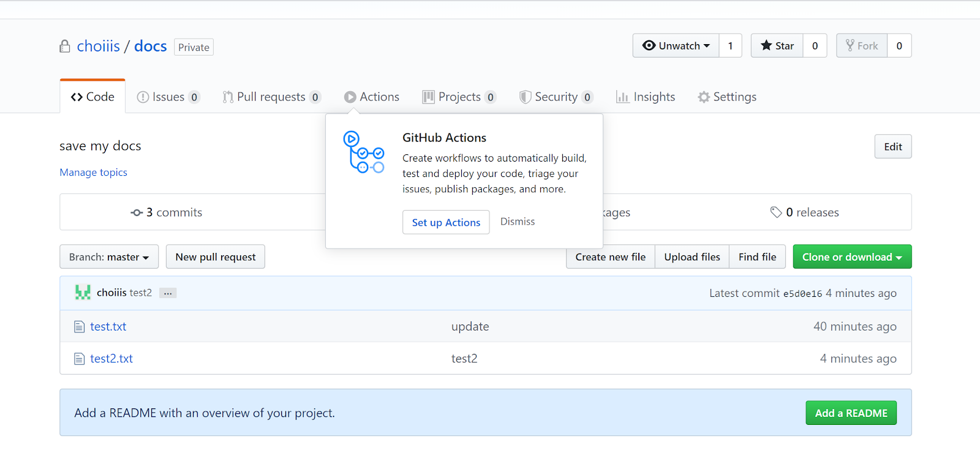
Task: Click the releases tag icon
Action: pyautogui.click(x=776, y=212)
